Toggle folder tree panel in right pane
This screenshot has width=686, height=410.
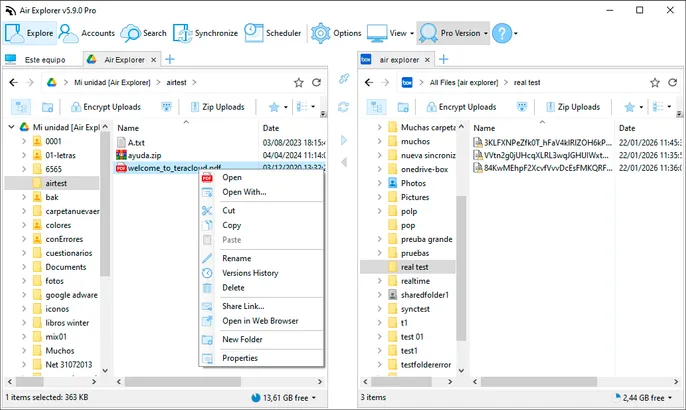tap(376, 107)
